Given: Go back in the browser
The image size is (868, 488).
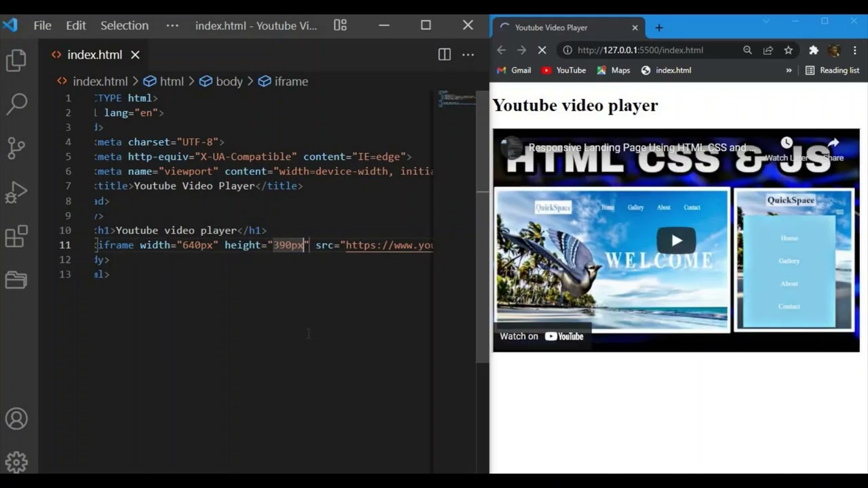Looking at the screenshot, I should 501,50.
